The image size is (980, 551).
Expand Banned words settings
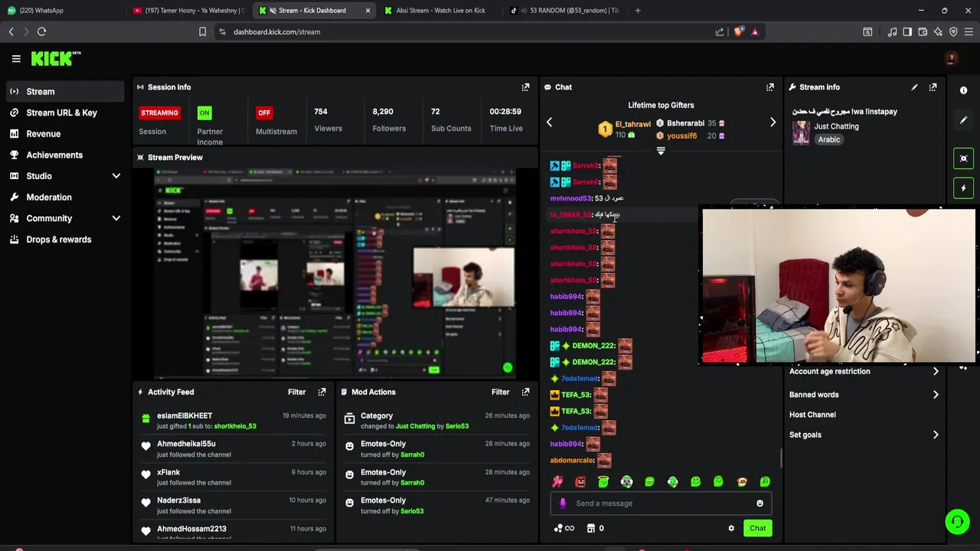click(x=864, y=395)
